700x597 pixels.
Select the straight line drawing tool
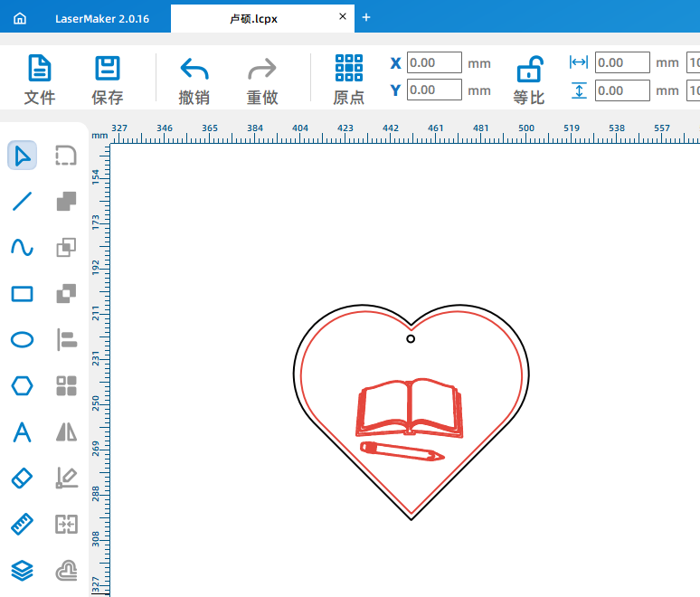(23, 202)
